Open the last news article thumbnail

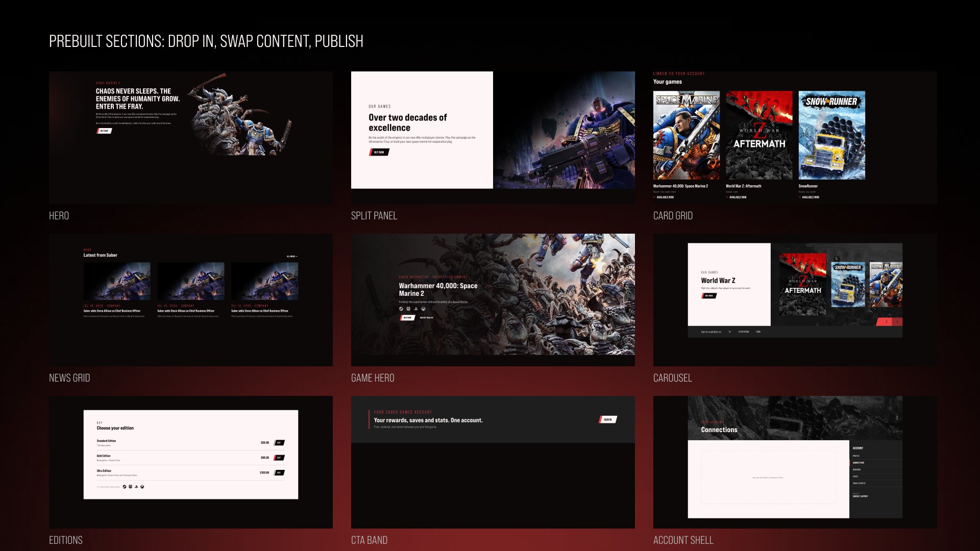point(264,281)
